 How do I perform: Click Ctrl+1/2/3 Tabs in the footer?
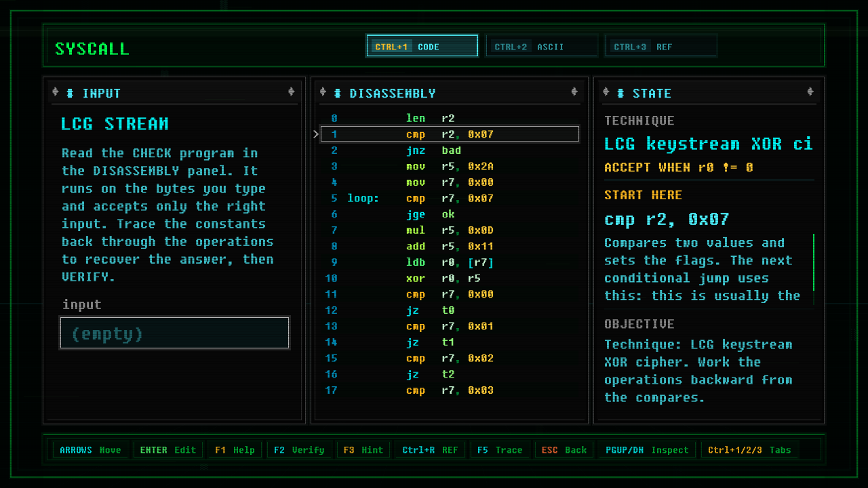click(x=751, y=449)
